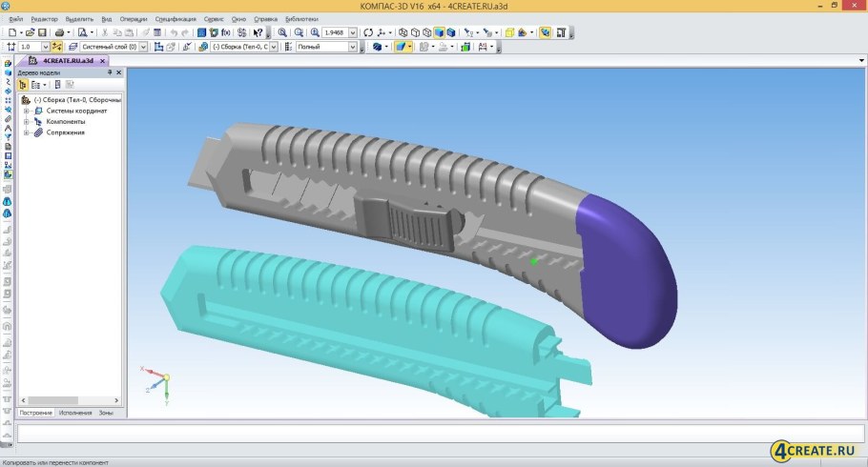
Task: Open the Системный слой (0) layer dropdown
Action: (x=143, y=47)
